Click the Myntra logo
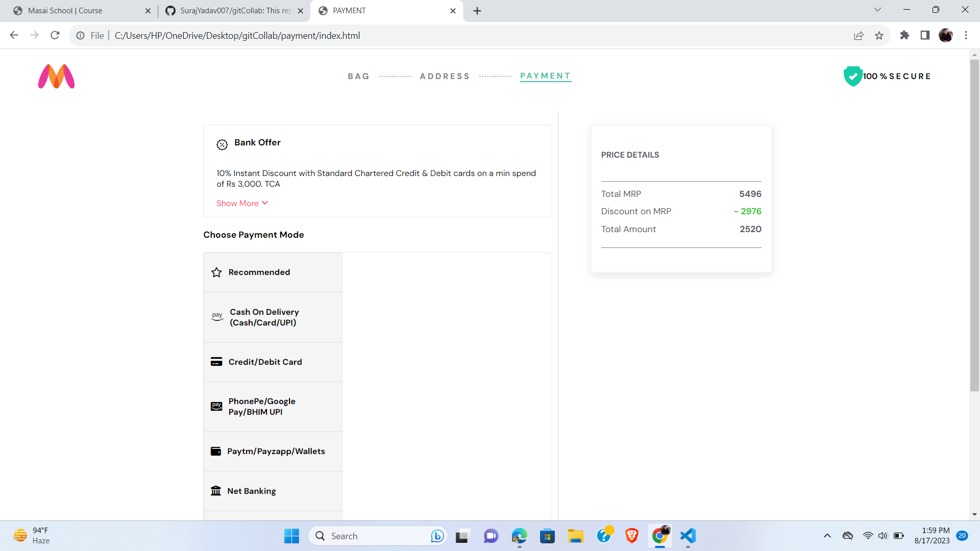The width and height of the screenshot is (980, 551). point(56,76)
